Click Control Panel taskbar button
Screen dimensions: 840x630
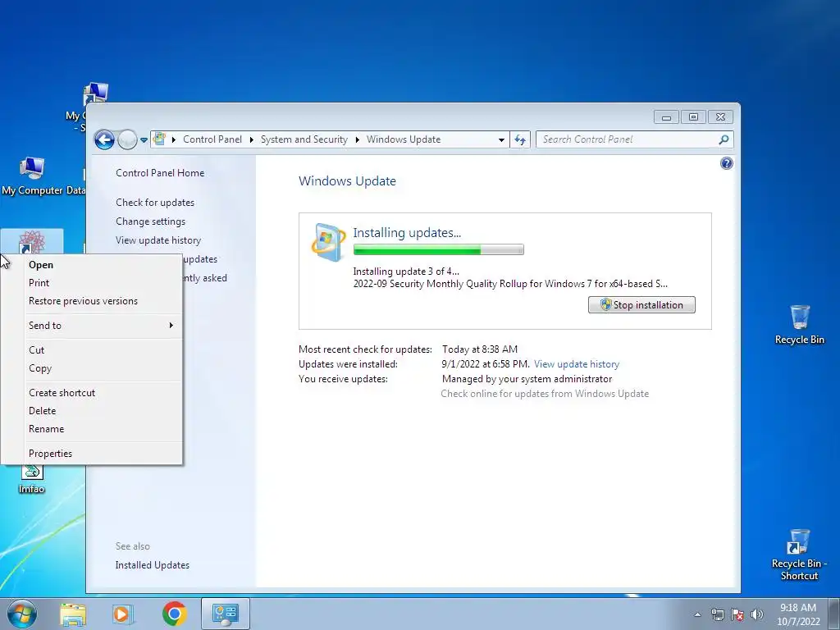[225, 614]
